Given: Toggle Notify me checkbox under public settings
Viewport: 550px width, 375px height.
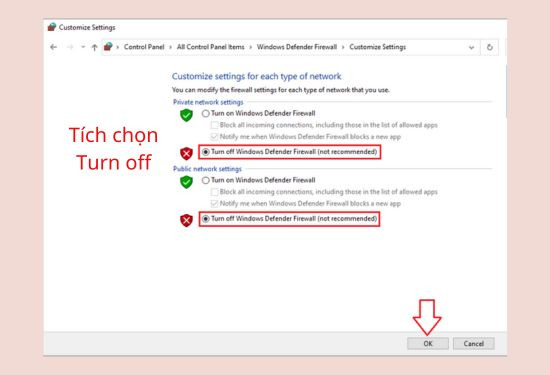Looking at the screenshot, I should pyautogui.click(x=214, y=203).
